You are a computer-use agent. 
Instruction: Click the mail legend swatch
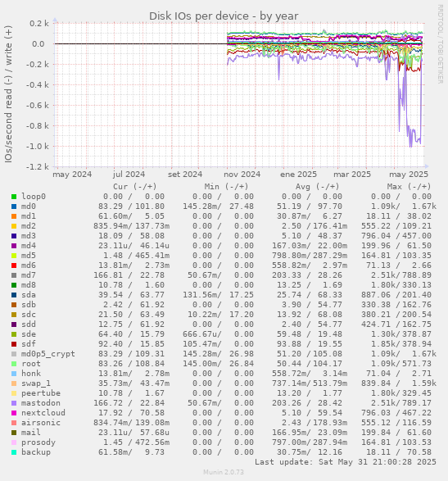14,433
